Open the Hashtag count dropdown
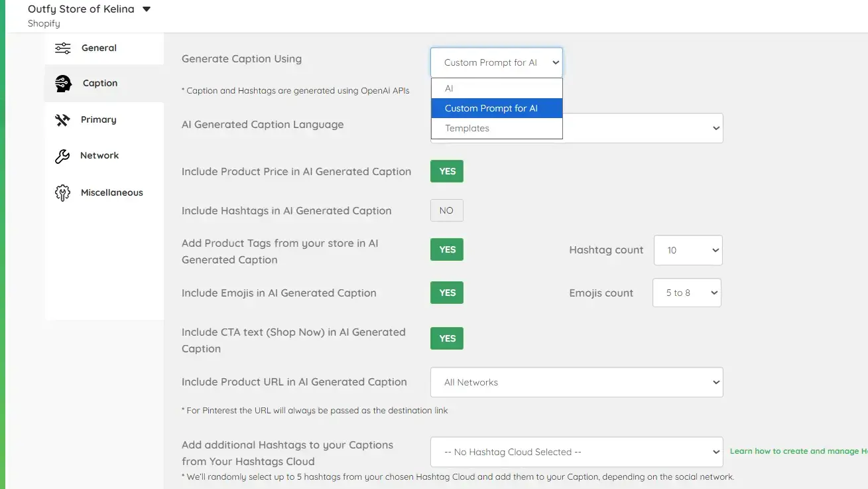Image resolution: width=868 pixels, height=489 pixels. [x=688, y=250]
